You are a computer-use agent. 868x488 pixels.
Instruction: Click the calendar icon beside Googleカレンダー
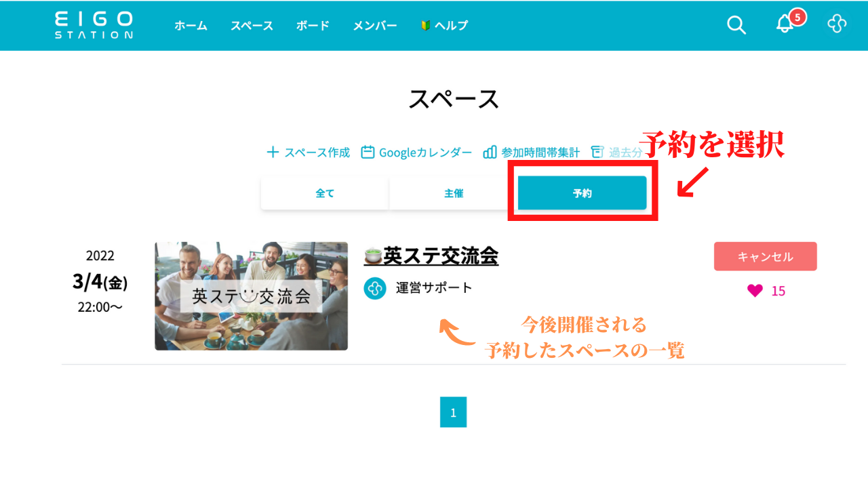point(368,152)
